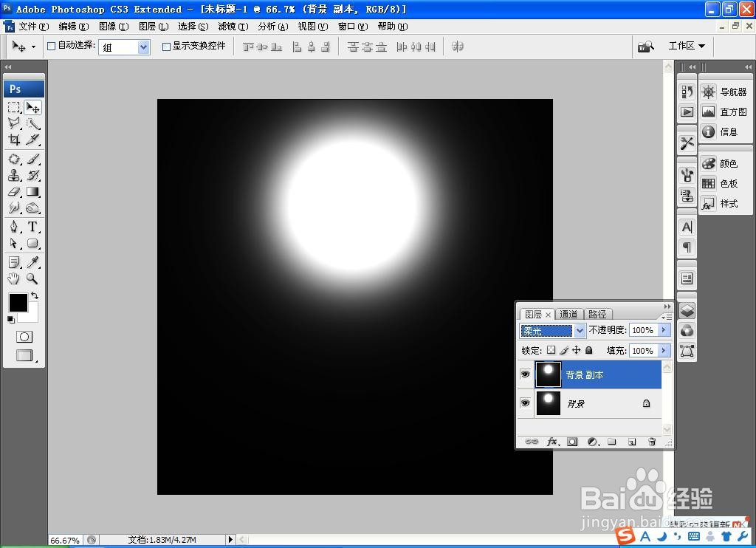The height and width of the screenshot is (548, 756).
Task: Select the Crop tool
Action: point(14,140)
